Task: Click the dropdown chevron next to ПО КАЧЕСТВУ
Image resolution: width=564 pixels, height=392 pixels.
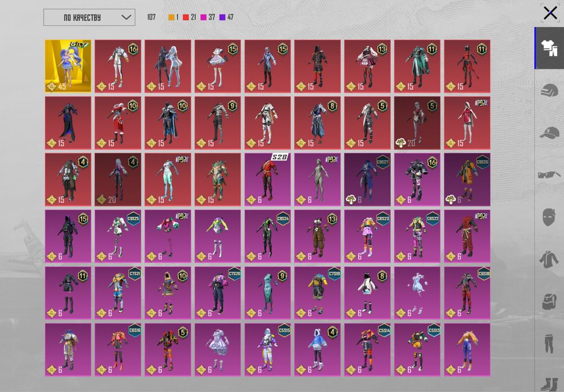Action: [x=126, y=17]
